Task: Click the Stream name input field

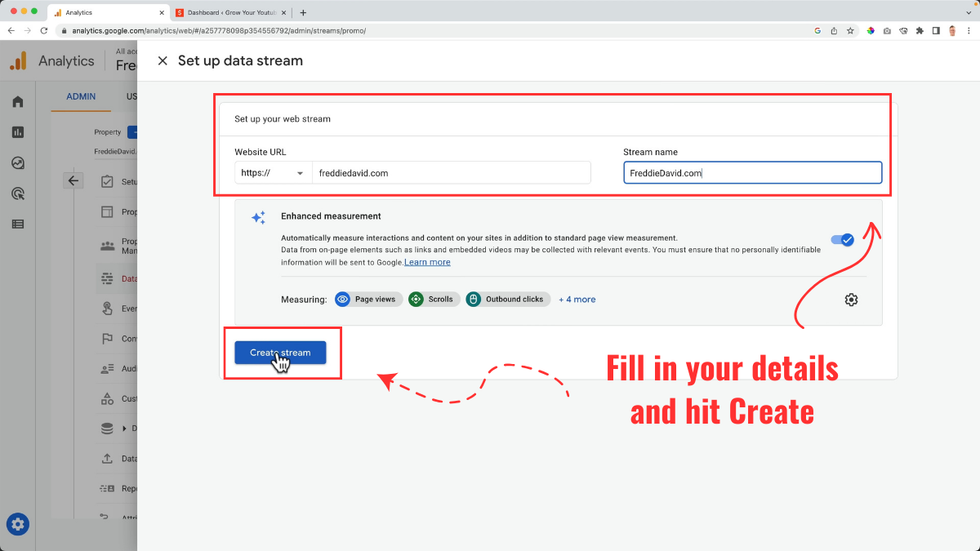Action: [751, 172]
